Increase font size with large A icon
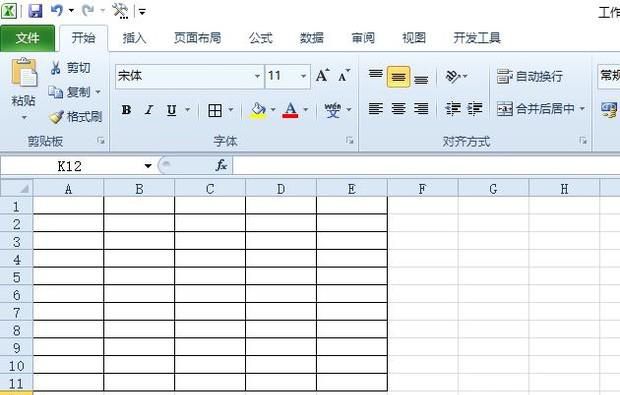This screenshot has height=395, width=620. click(322, 76)
